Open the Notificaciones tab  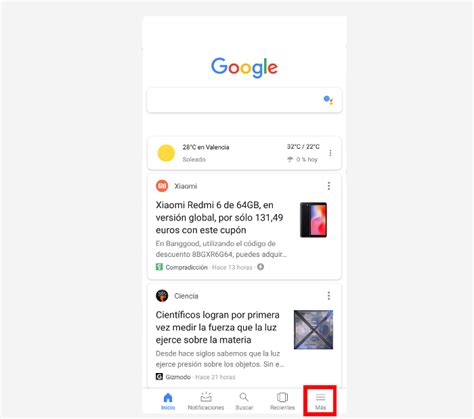[206, 401]
